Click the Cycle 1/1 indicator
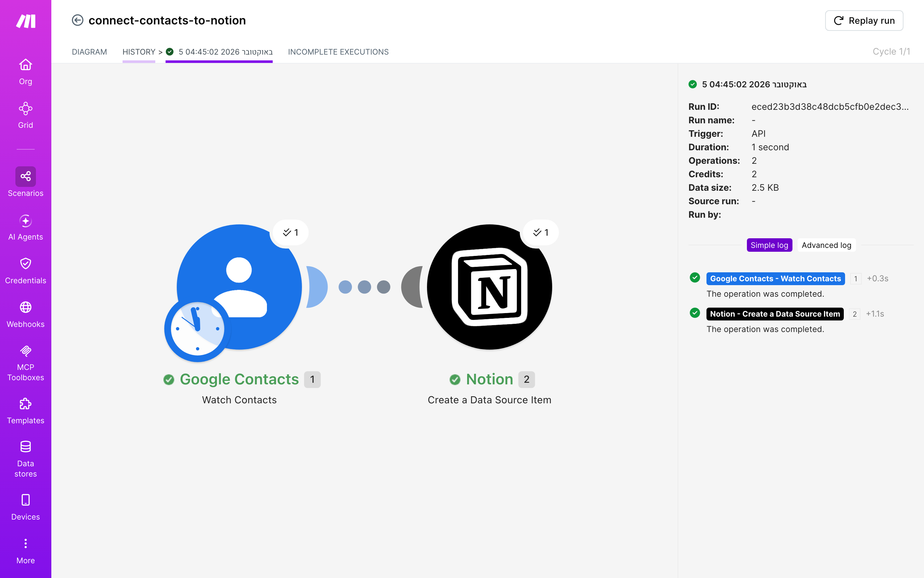Viewport: 924px width, 578px height. [891, 52]
